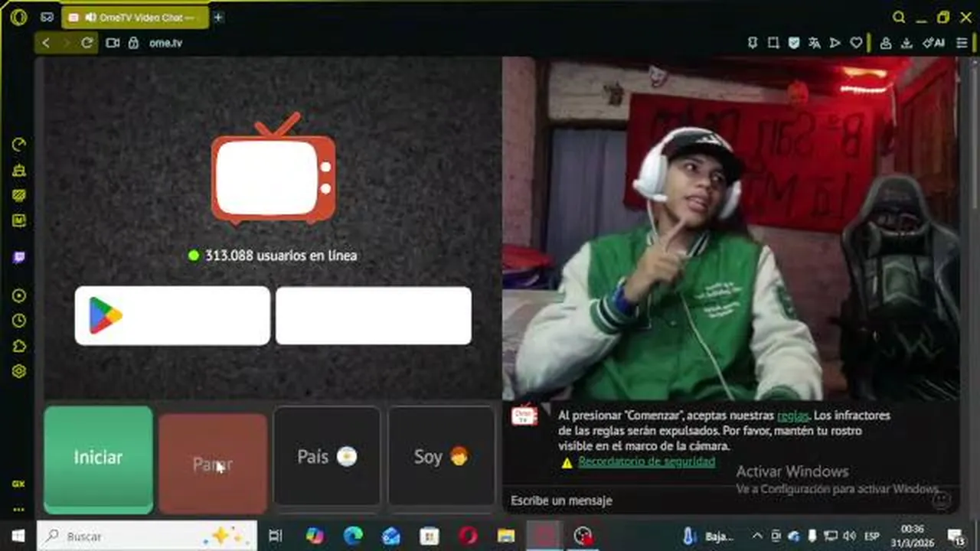Click the Escribe un mensaje field

[720, 500]
